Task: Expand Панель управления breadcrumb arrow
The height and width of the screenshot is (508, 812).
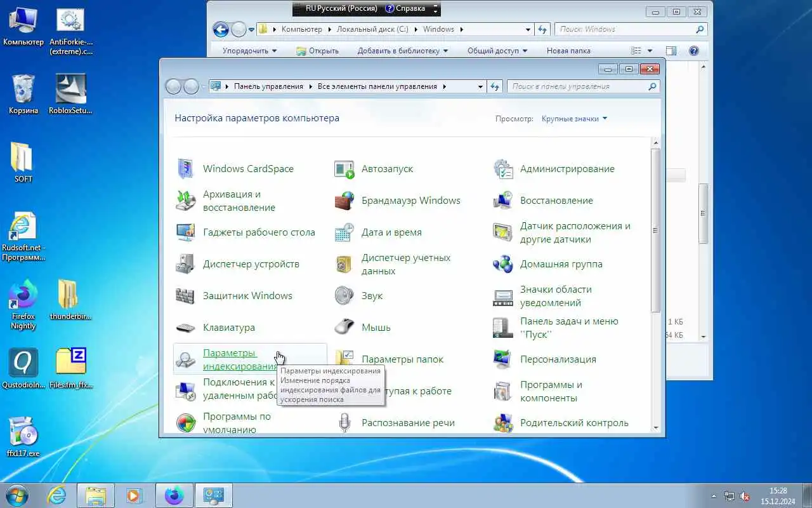Action: click(x=311, y=86)
